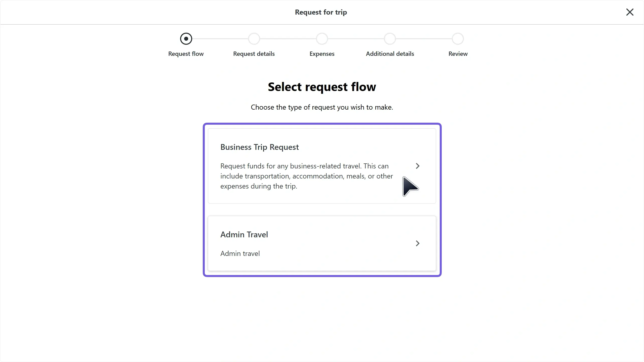This screenshot has height=362, width=644.
Task: Close the Request for trip dialog
Action: pyautogui.click(x=630, y=12)
